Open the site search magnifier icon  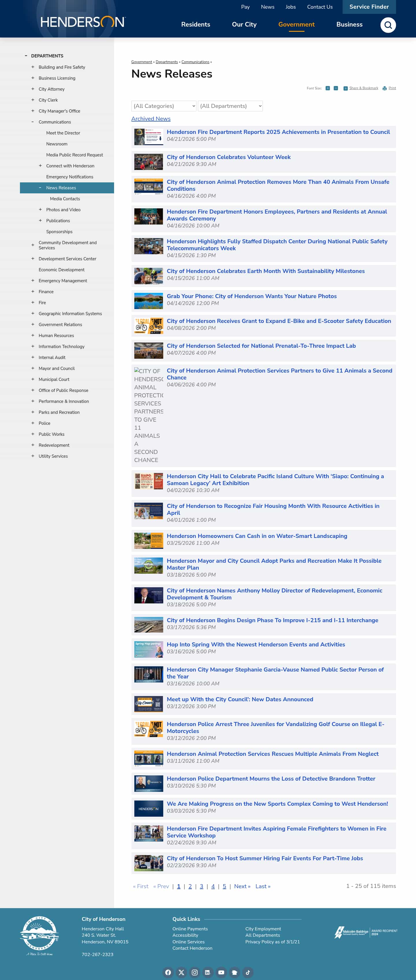tap(388, 25)
